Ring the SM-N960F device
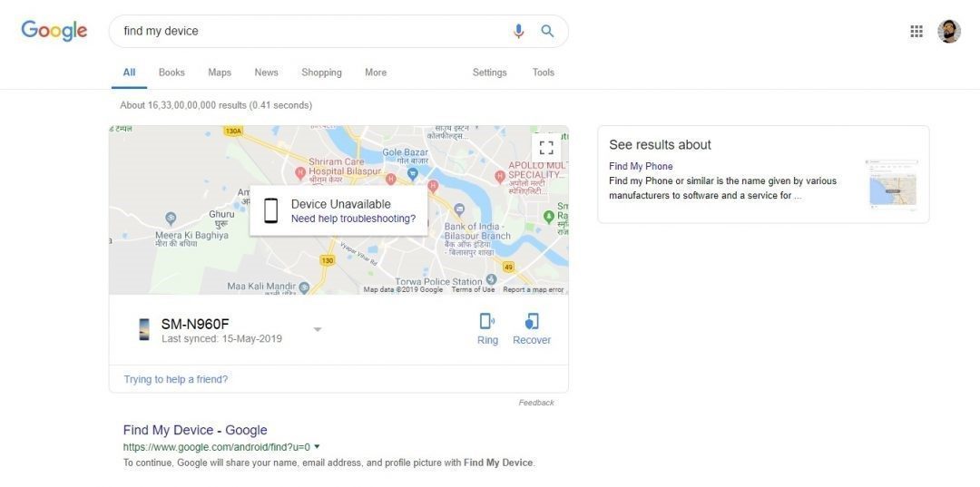Viewport: 980px width, 487px height. coord(487,328)
